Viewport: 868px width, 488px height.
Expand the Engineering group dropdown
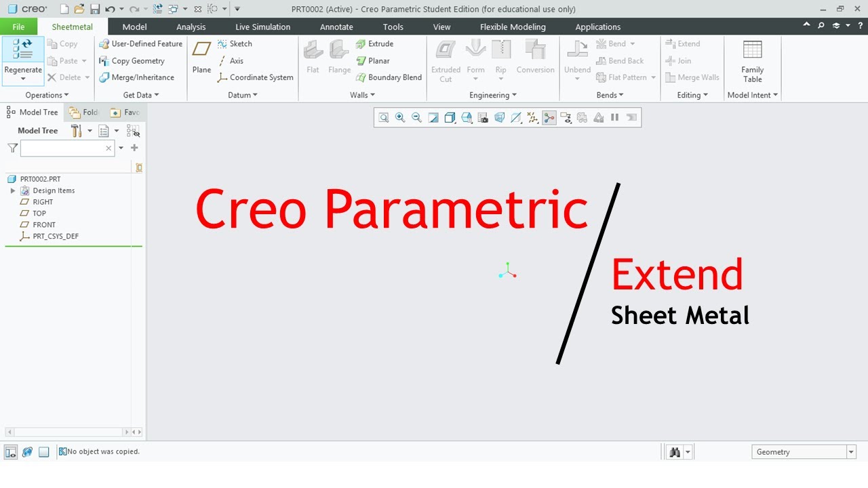[x=493, y=95]
